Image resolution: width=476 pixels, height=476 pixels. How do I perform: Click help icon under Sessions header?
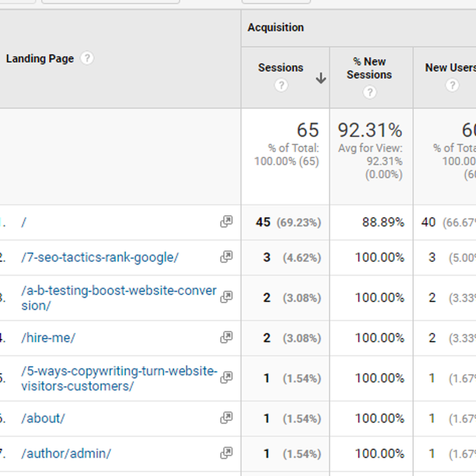coord(281,85)
